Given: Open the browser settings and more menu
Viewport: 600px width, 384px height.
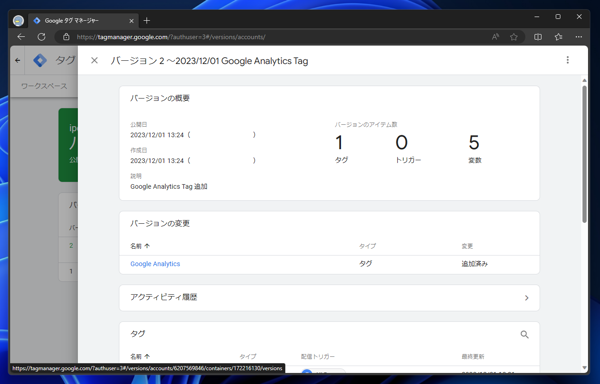Looking at the screenshot, I should (x=579, y=37).
